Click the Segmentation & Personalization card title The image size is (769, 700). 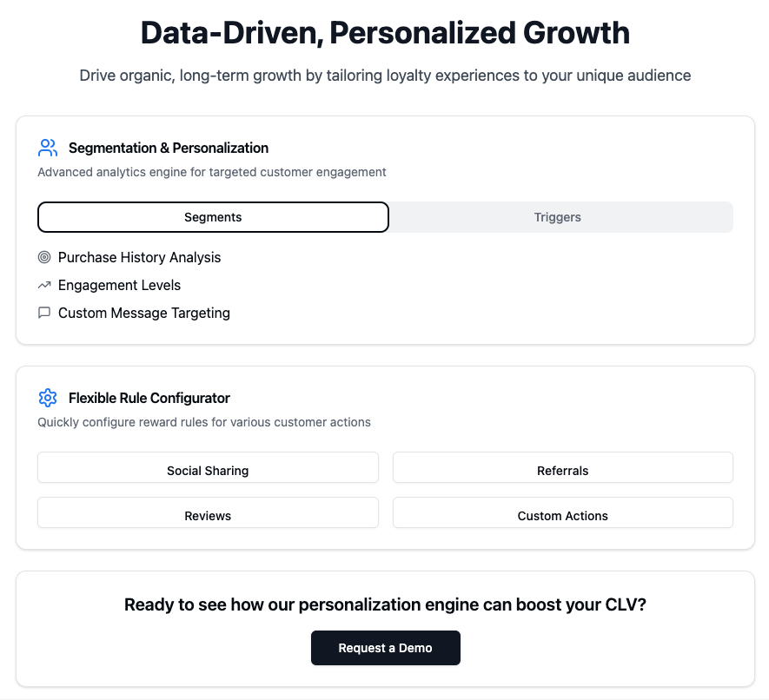[169, 148]
